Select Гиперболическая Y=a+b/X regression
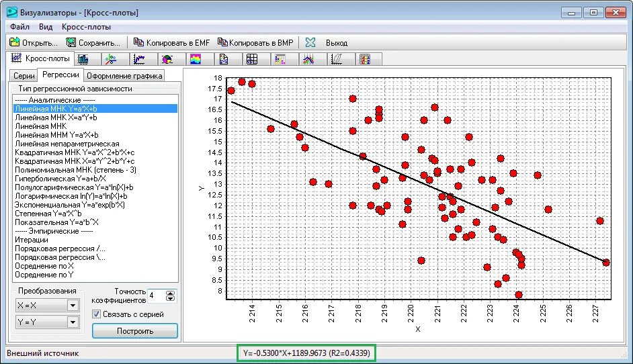 (95, 179)
